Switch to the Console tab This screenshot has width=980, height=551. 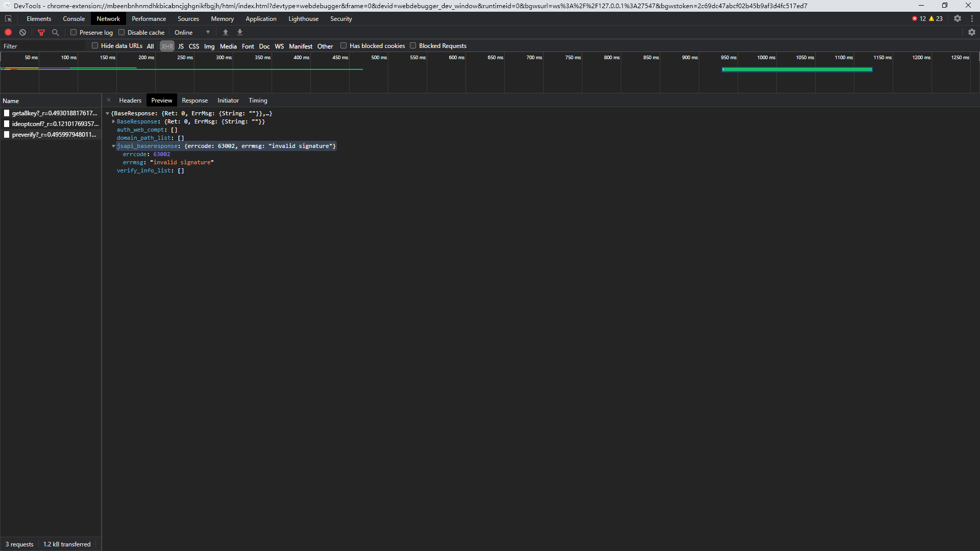coord(73,19)
